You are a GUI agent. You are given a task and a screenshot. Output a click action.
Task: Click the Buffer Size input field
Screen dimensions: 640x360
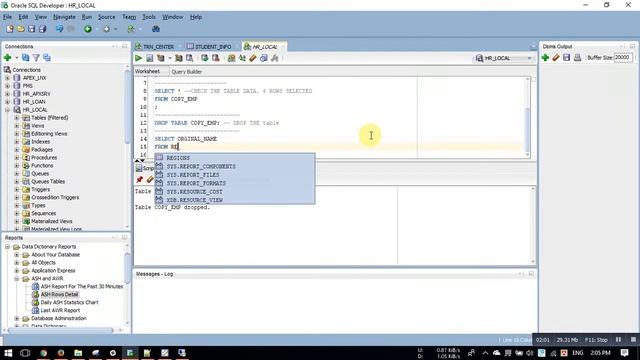pyautogui.click(x=623, y=58)
